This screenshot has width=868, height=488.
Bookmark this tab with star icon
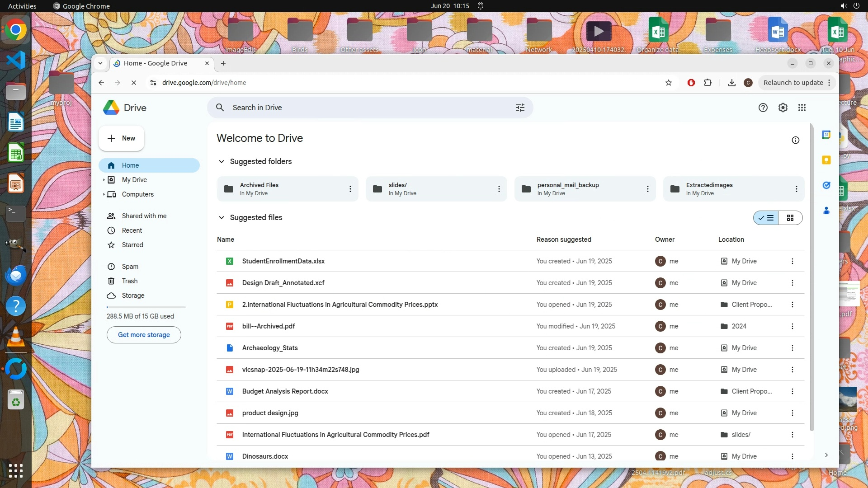668,83
